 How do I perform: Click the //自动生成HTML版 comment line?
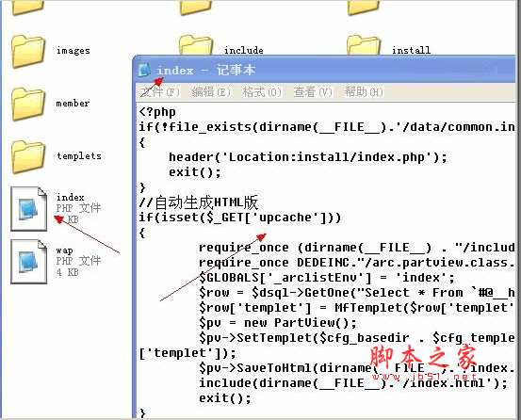pyautogui.click(x=199, y=202)
